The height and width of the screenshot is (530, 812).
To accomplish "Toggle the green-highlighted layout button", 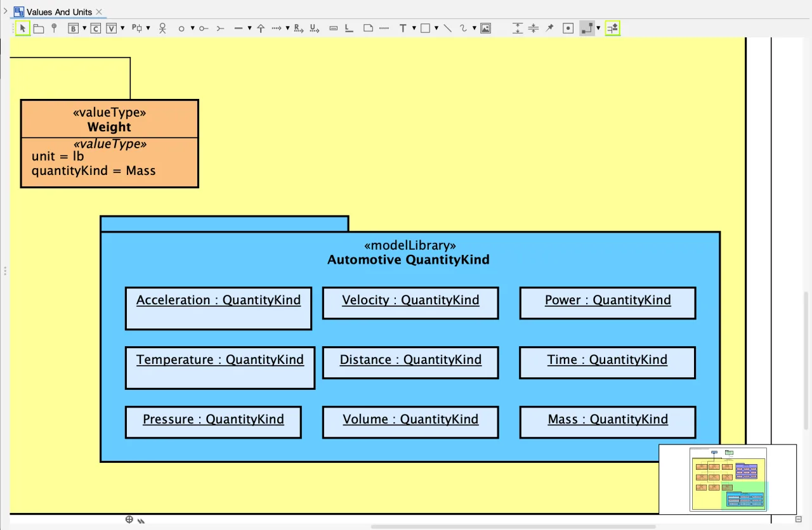I will (612, 29).
